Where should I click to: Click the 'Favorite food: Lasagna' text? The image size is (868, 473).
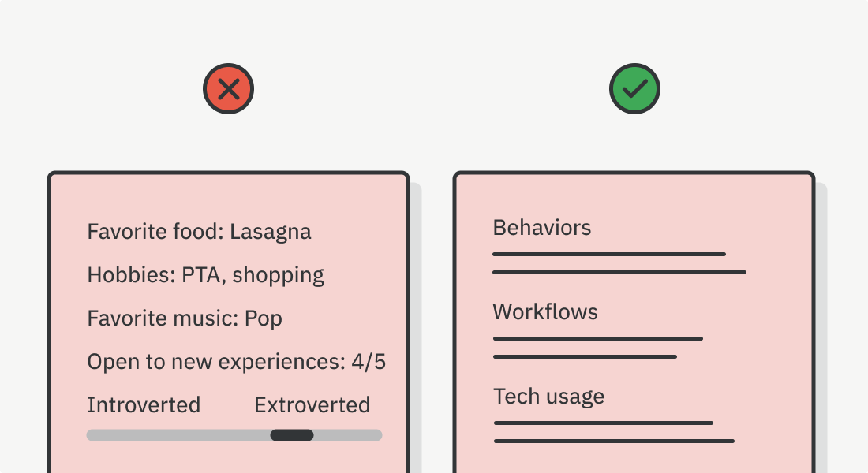pyautogui.click(x=199, y=232)
